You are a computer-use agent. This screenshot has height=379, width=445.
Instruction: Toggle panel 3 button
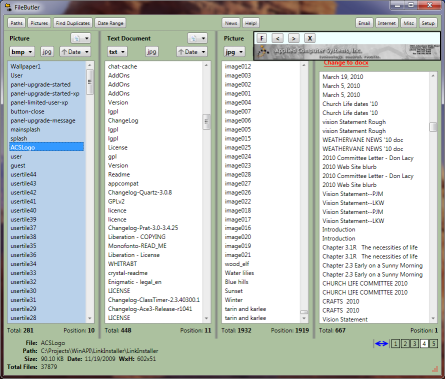tap(414, 343)
